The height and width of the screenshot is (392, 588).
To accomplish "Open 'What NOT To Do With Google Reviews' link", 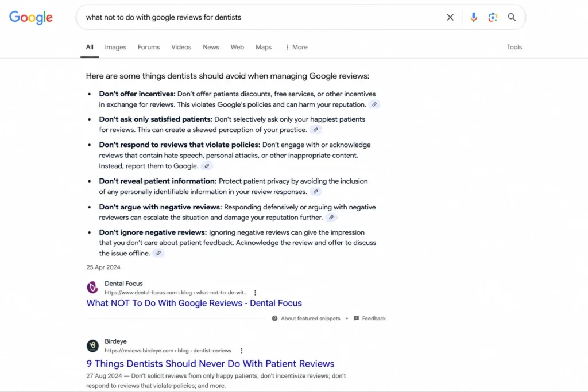I will click(x=194, y=303).
